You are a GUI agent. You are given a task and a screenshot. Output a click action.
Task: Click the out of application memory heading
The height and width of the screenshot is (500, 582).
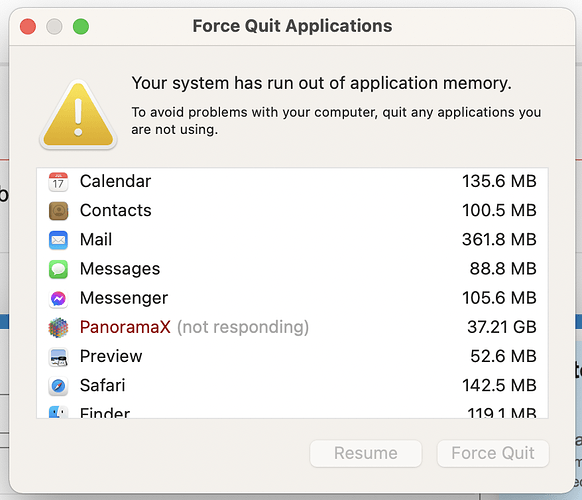point(321,83)
